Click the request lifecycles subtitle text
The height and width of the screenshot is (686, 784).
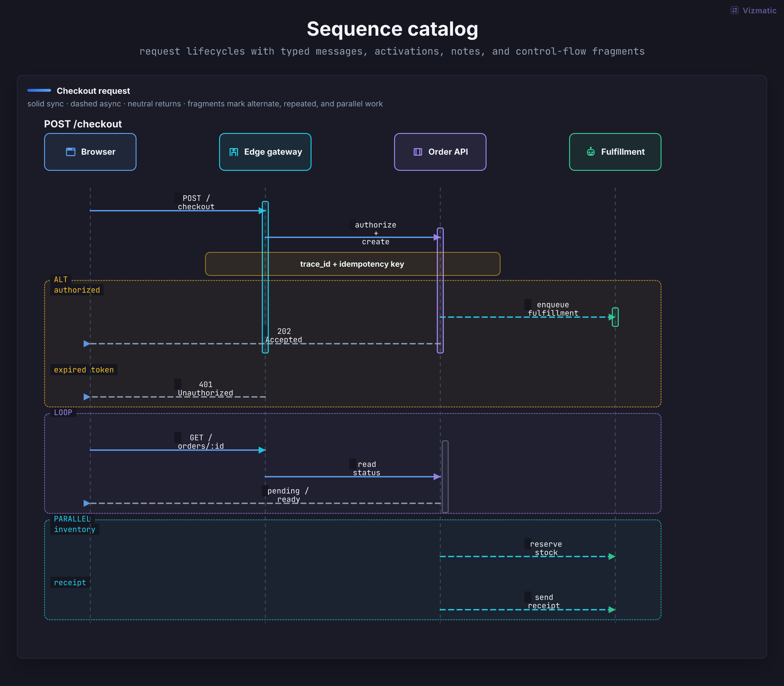tap(392, 51)
